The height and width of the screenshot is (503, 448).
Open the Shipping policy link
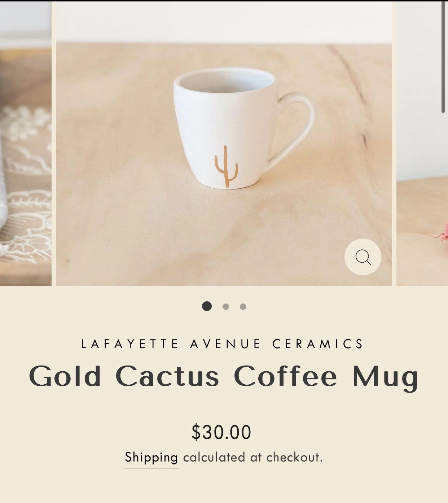coord(151,458)
